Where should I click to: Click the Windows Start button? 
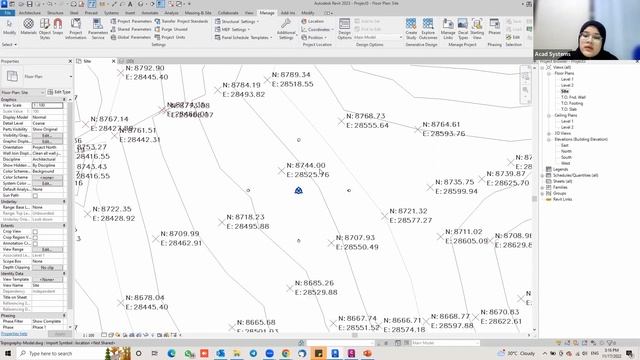[x=8, y=353]
